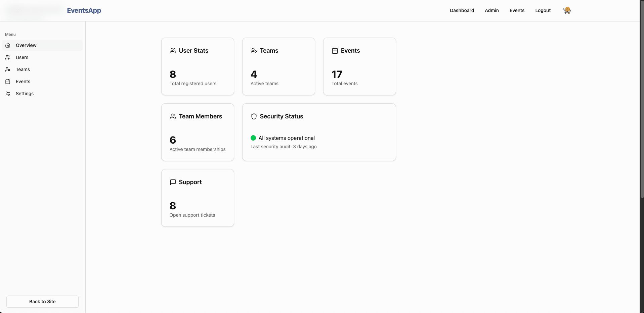Image resolution: width=644 pixels, height=313 pixels.
Task: Click the Team Members card icon
Action: pyautogui.click(x=173, y=116)
